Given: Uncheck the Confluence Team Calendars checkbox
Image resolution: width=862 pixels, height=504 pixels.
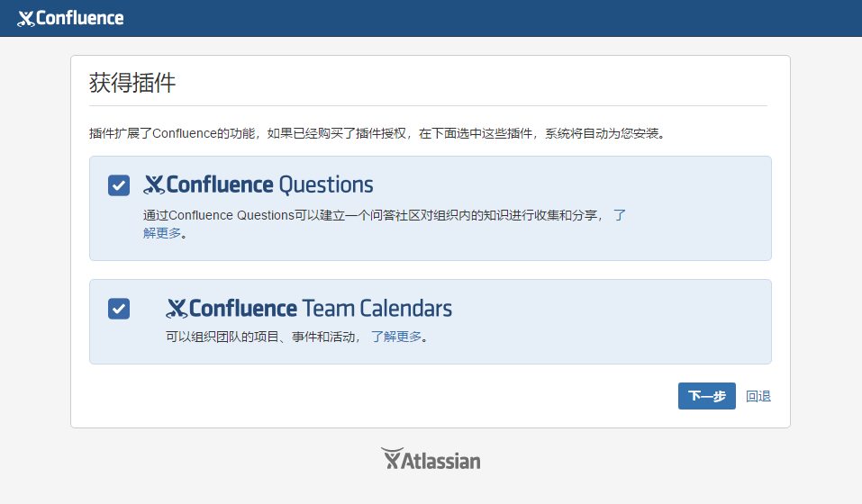Looking at the screenshot, I should point(119,309).
